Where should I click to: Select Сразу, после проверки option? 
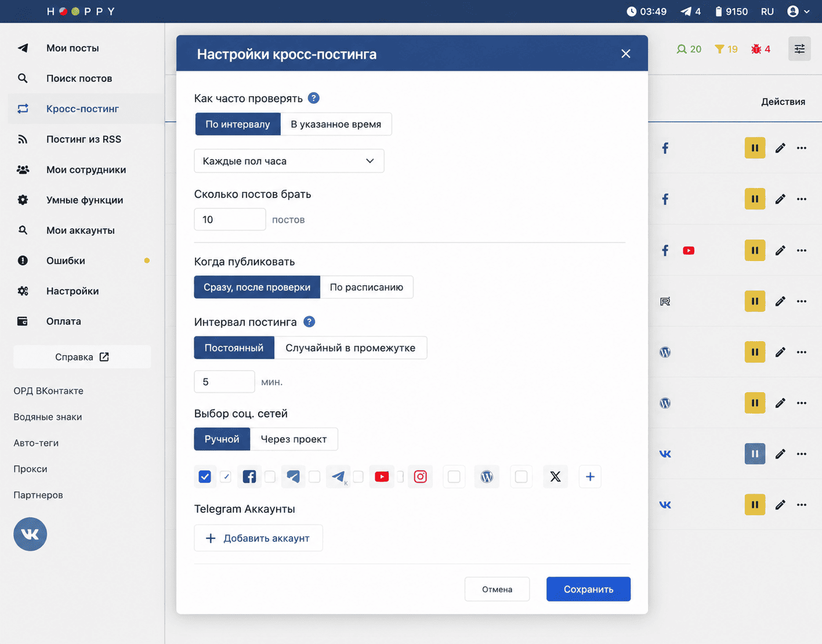tap(257, 287)
